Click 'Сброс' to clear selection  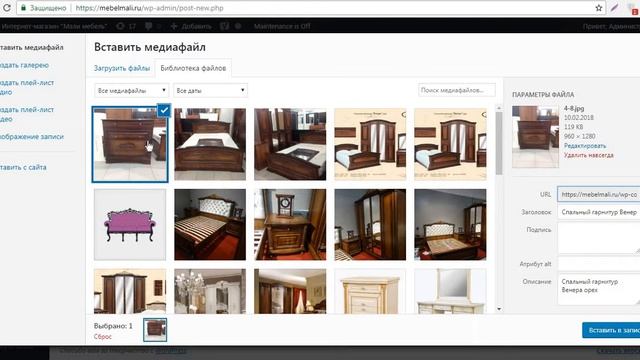[x=102, y=337]
